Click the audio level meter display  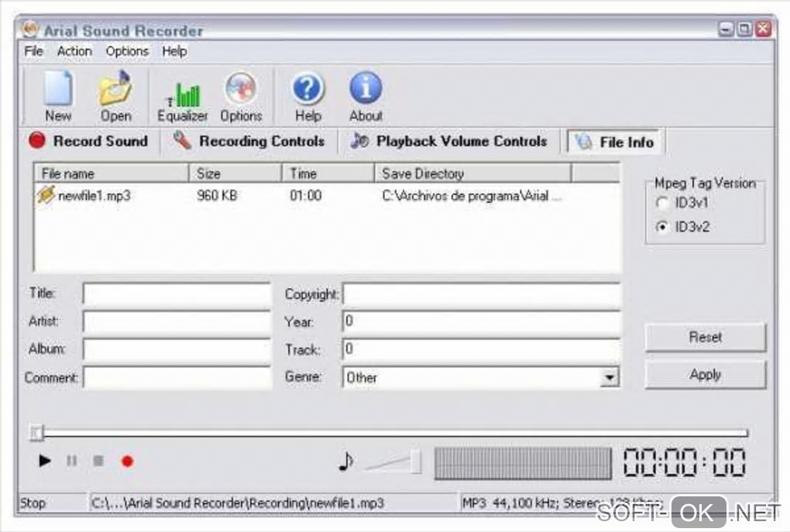pyautogui.click(x=523, y=462)
